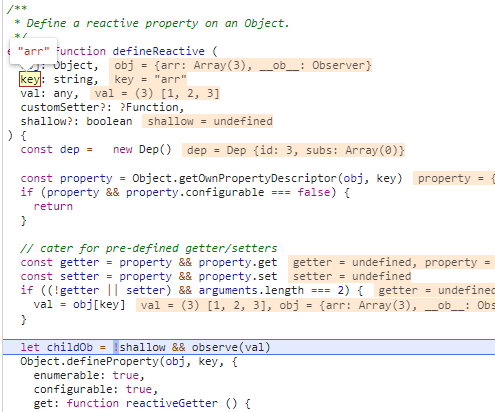
Task: Click Object.getOwnPropertyDescriptor call
Action: pos(267,178)
